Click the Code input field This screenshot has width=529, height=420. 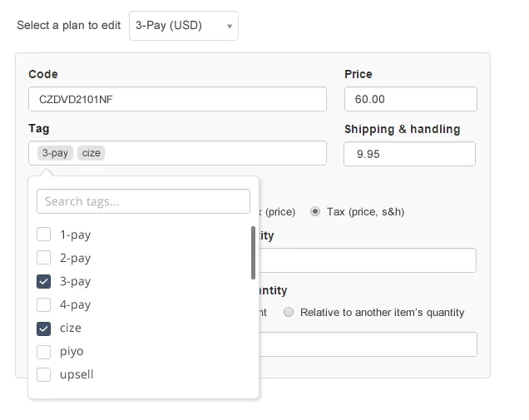[177, 99]
